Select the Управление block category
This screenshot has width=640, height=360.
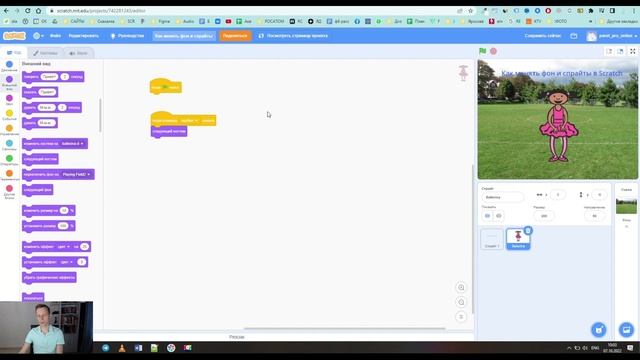click(x=9, y=130)
